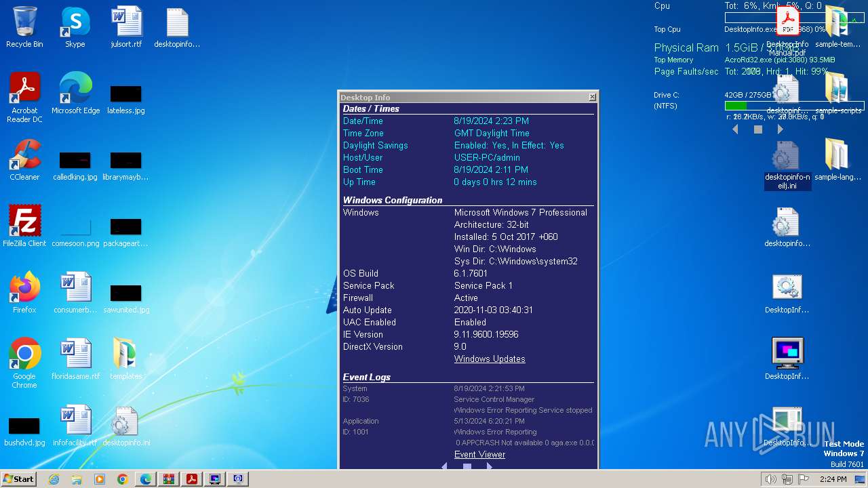Select the consumerb... Word document icon

[75, 292]
